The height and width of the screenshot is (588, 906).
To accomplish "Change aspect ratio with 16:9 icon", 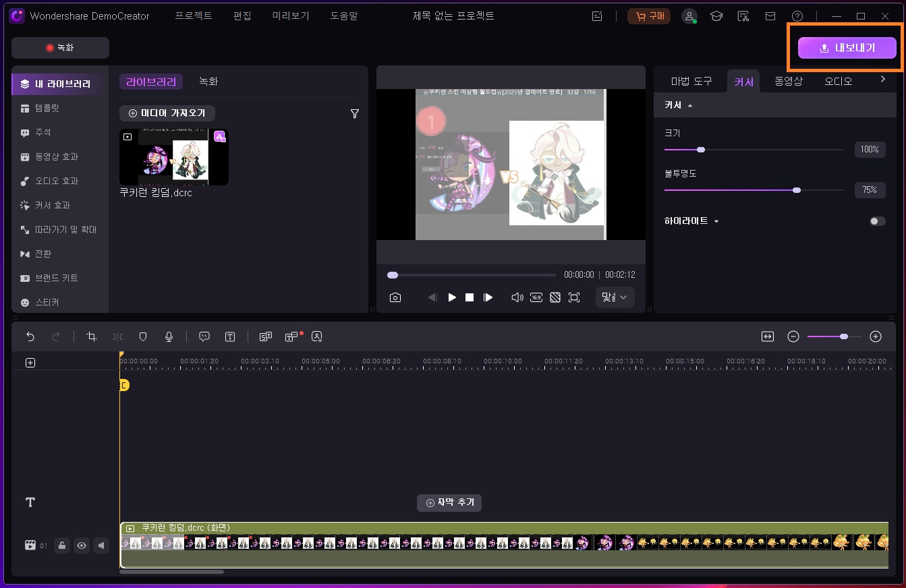I will 536,297.
